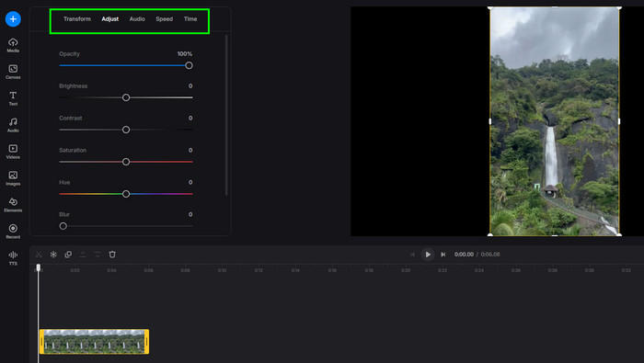The height and width of the screenshot is (363, 644).
Task: Open the Audio library in sidebar
Action: click(x=13, y=125)
